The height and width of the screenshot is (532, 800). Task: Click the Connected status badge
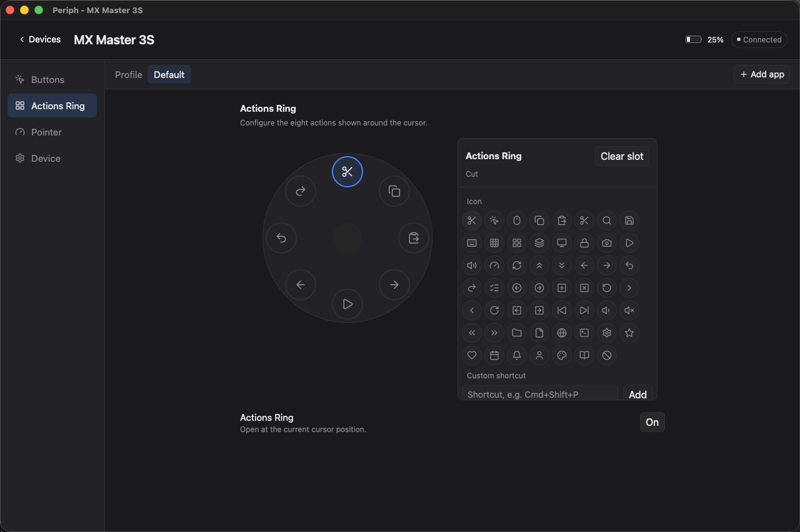point(759,39)
